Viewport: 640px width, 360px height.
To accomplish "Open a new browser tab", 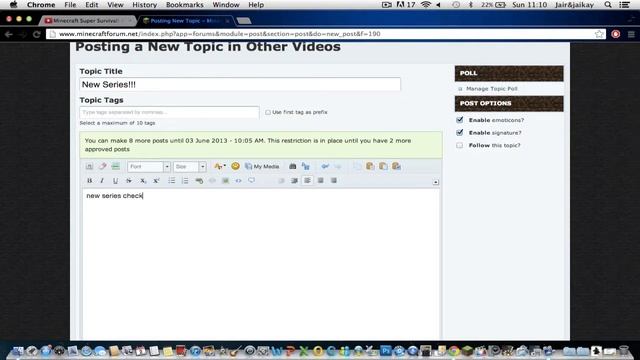I will [244, 21].
